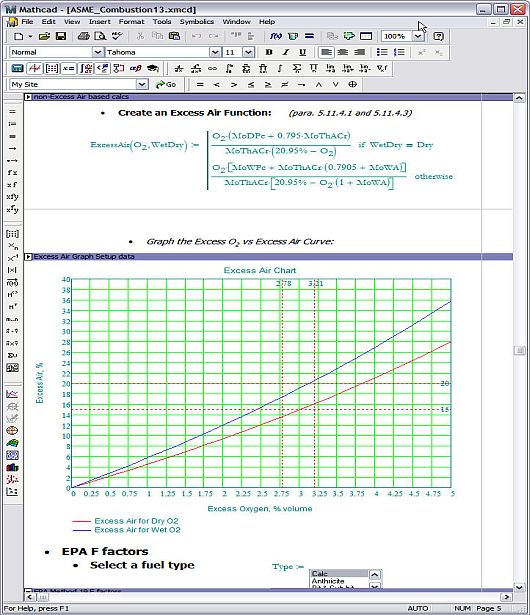Toggle underline text formatting
Viewport: 530px width, 615px height.
302,52
